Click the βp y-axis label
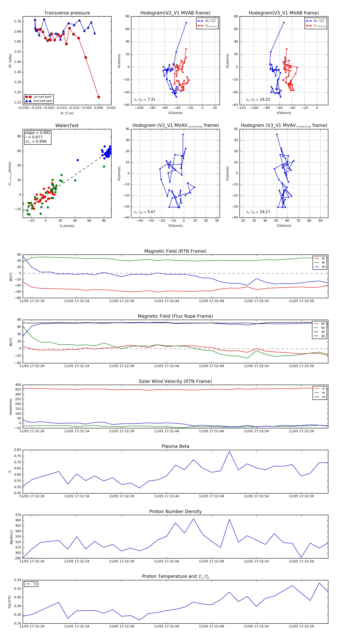The width and height of the screenshot is (351, 644). [x=10, y=471]
